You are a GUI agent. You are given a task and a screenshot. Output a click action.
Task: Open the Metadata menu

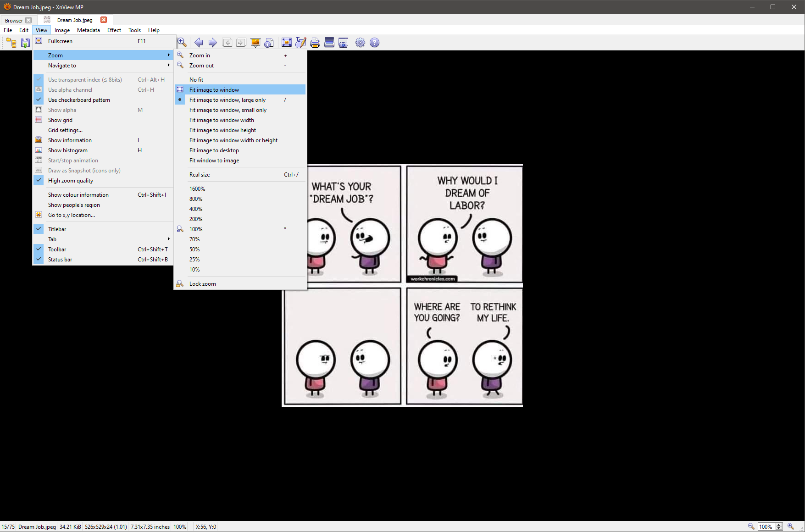(89, 30)
